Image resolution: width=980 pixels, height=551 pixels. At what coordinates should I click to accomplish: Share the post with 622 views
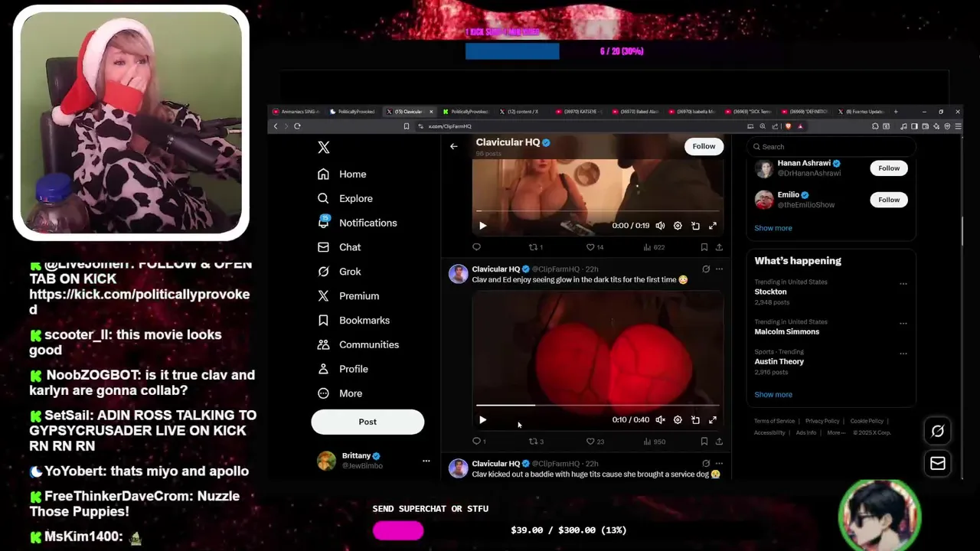(719, 247)
